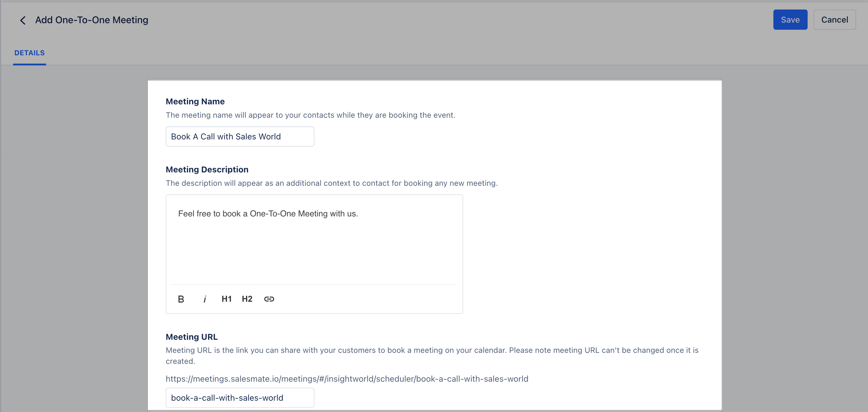This screenshot has height=412, width=868.
Task: Insert a hyperlink using the link icon
Action: pyautogui.click(x=269, y=299)
